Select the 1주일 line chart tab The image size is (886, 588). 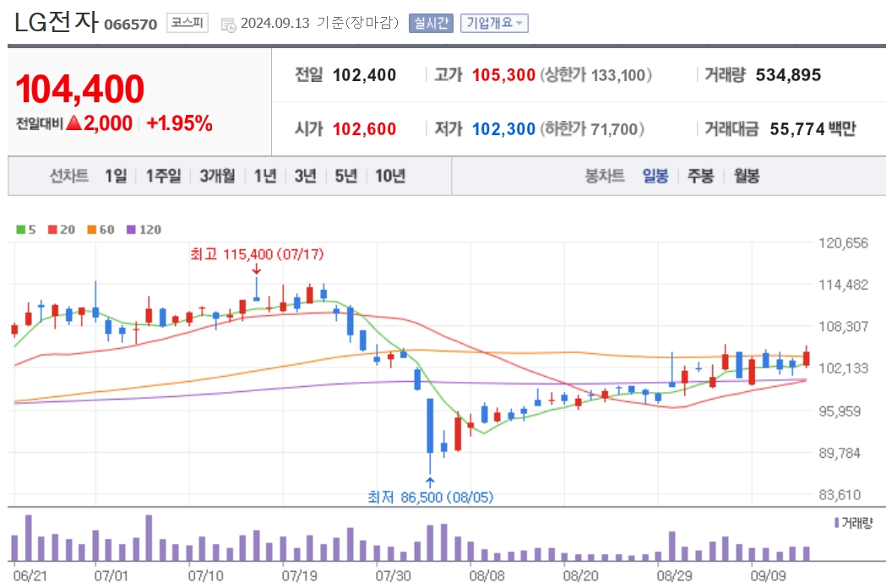(163, 176)
